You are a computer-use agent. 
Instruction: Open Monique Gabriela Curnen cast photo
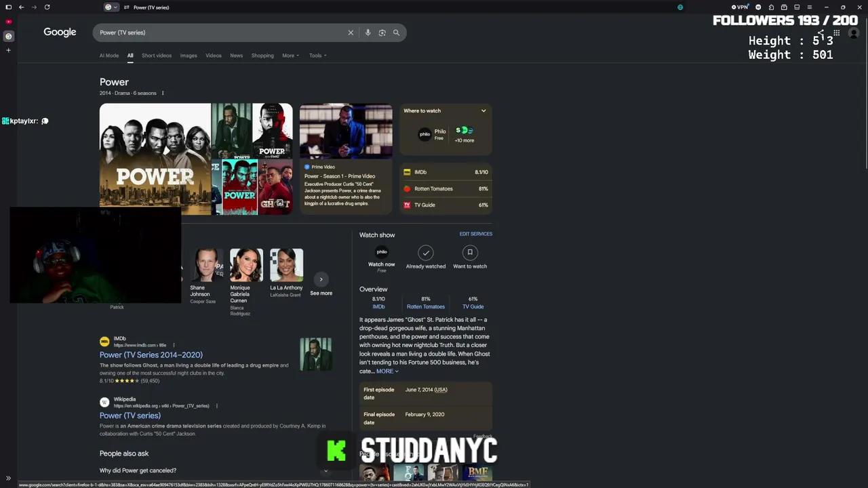pyautogui.click(x=246, y=265)
